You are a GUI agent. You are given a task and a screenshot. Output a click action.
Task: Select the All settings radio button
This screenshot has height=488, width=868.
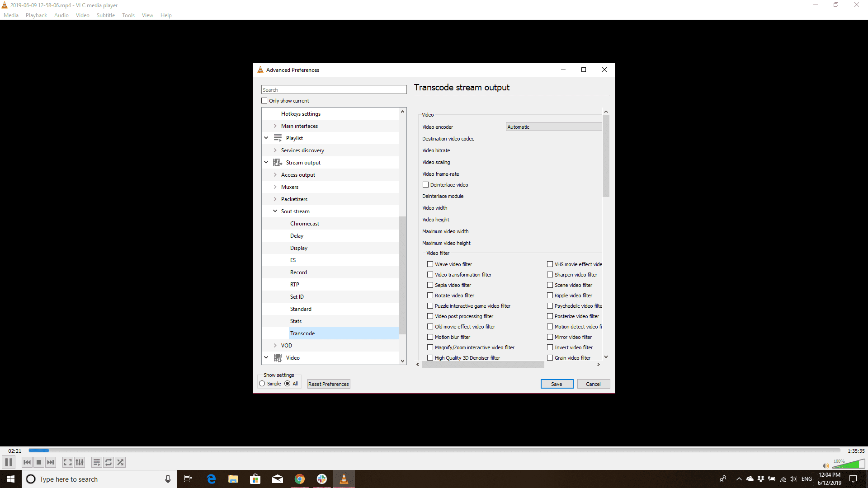coord(288,384)
